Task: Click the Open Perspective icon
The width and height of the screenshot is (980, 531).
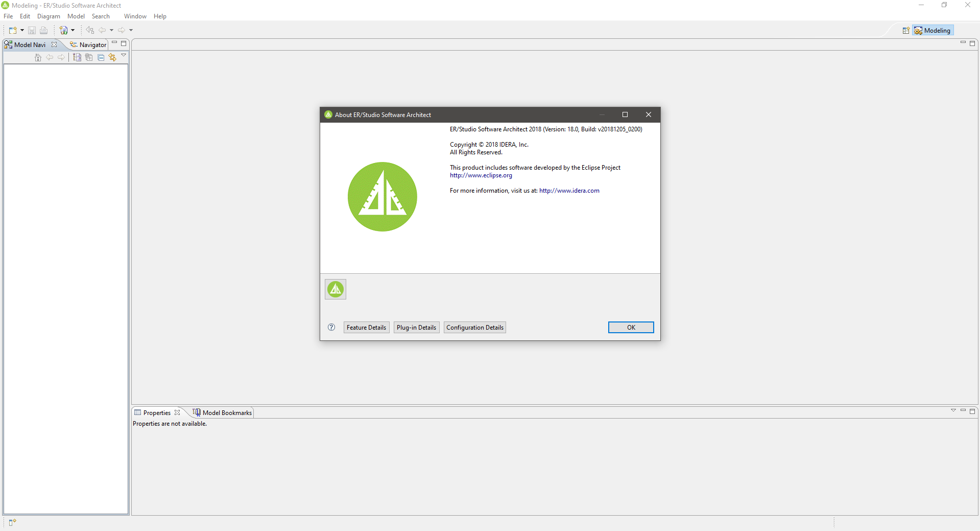Action: pyautogui.click(x=906, y=31)
